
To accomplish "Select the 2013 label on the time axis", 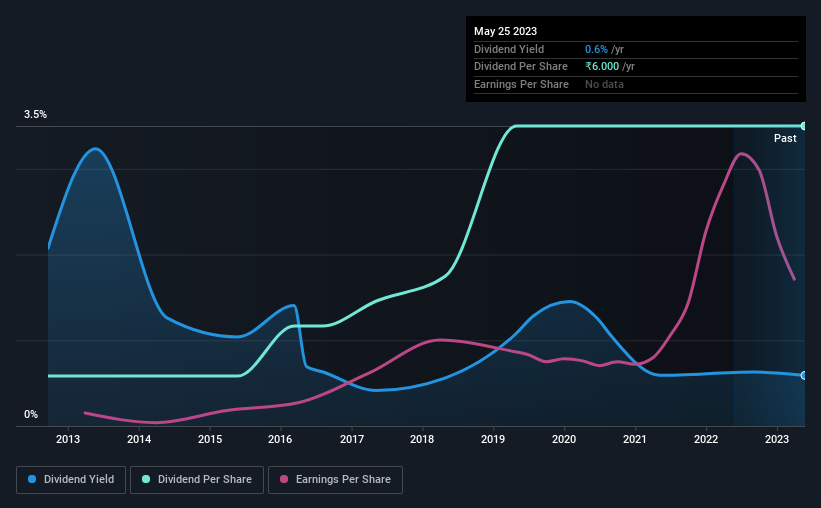I will pyautogui.click(x=68, y=439).
